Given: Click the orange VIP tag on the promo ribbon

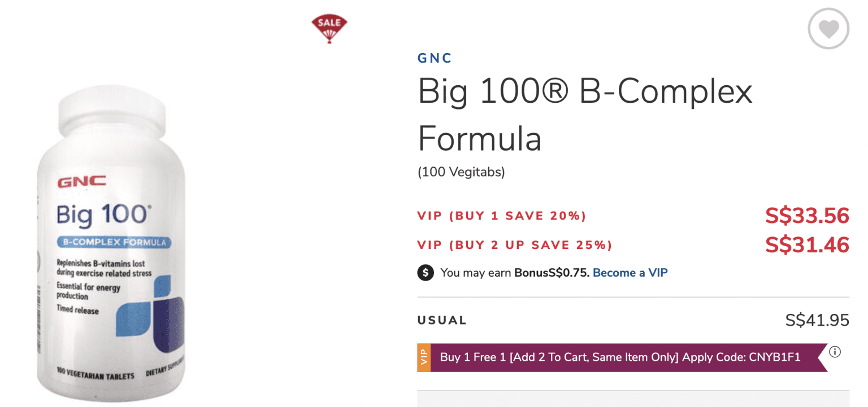Looking at the screenshot, I should [x=423, y=357].
